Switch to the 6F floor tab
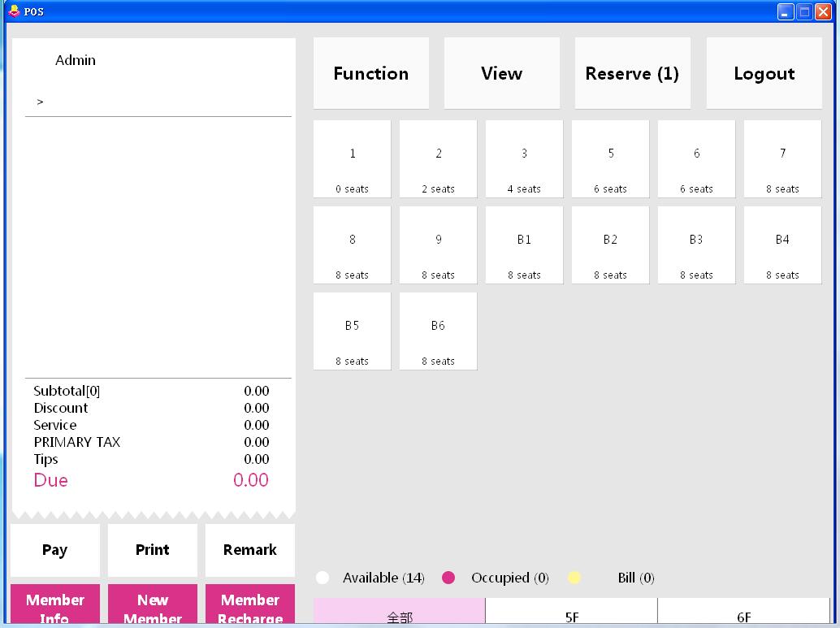Viewport: 840px width, 628px height. 743,612
